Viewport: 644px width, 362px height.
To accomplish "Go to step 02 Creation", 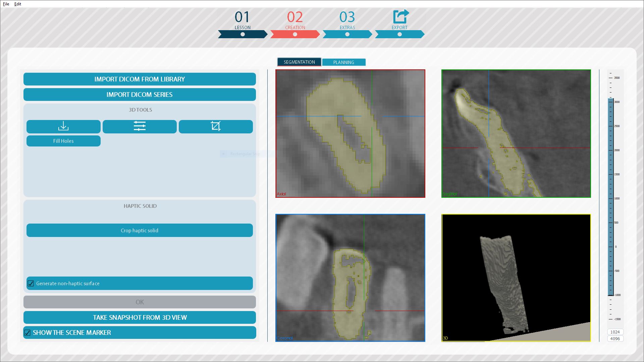I will click(x=295, y=24).
